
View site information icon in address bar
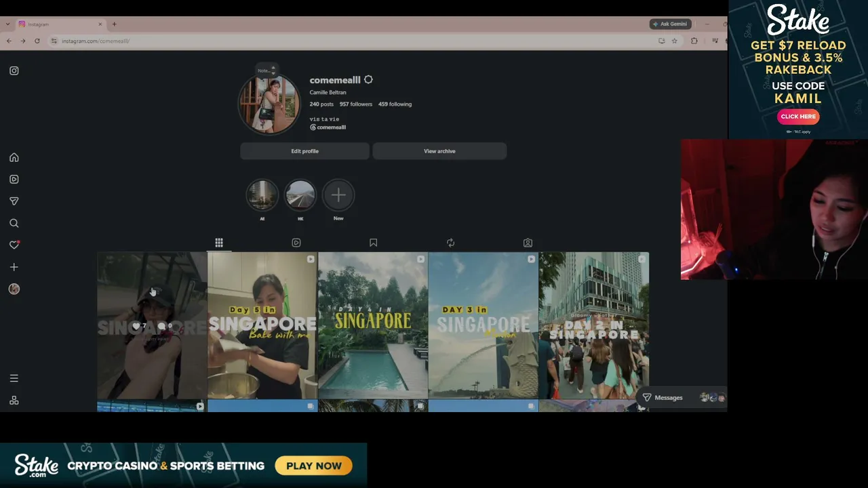click(54, 41)
